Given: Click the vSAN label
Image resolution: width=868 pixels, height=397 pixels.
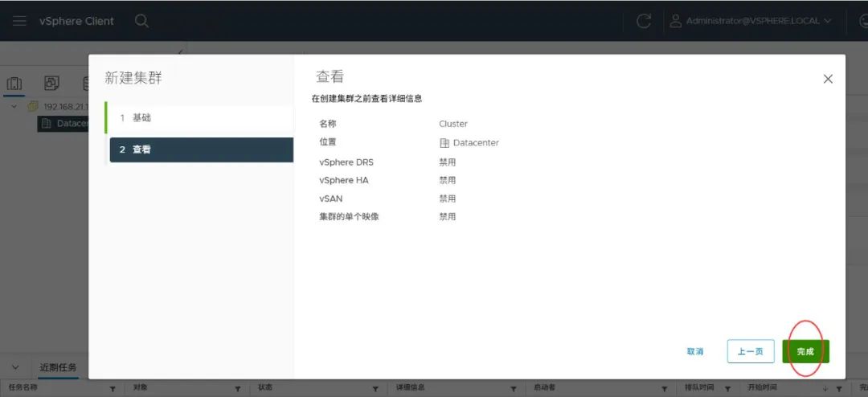Looking at the screenshot, I should pyautogui.click(x=330, y=198).
